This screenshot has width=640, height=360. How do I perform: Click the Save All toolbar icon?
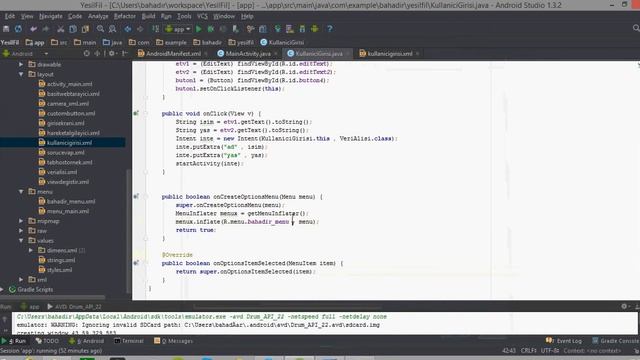[x=6, y=29]
